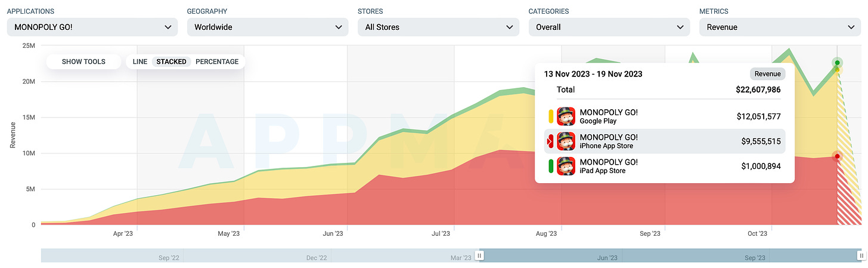Click the Revenue badge in tooltip
The height and width of the screenshot is (268, 868).
(x=767, y=74)
